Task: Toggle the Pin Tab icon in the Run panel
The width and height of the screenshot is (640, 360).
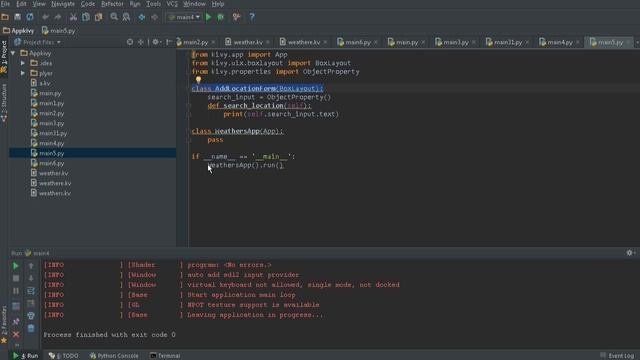Action: click(16, 322)
